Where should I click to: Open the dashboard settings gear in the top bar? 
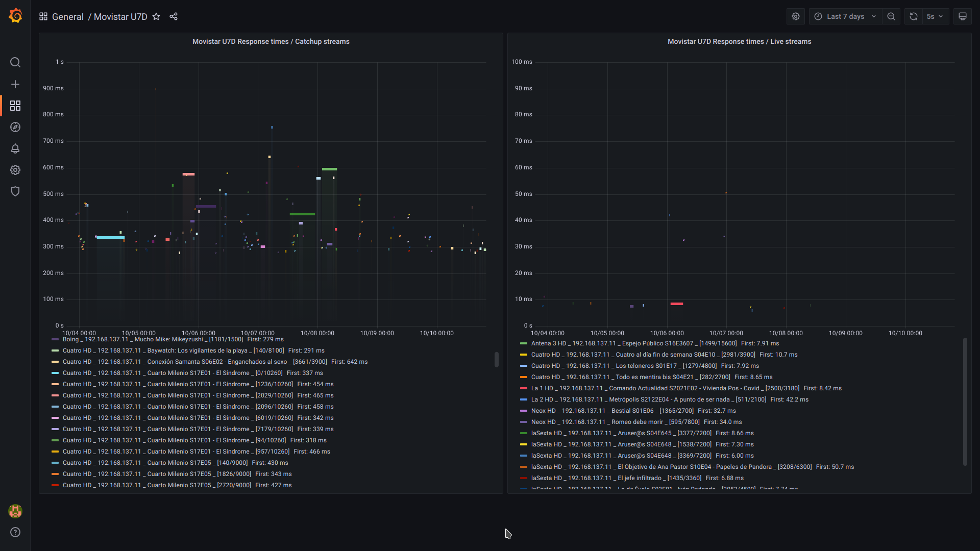pos(795,16)
